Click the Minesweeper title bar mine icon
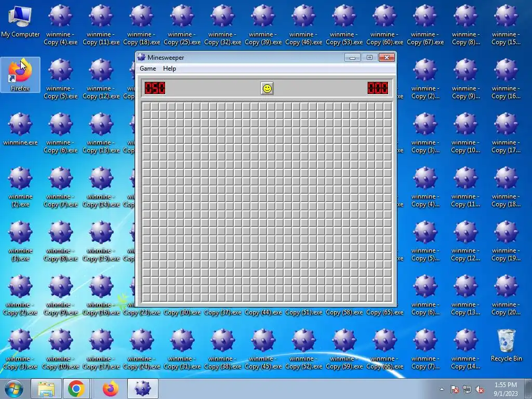Screen dimensions: 532x399 tap(141, 57)
